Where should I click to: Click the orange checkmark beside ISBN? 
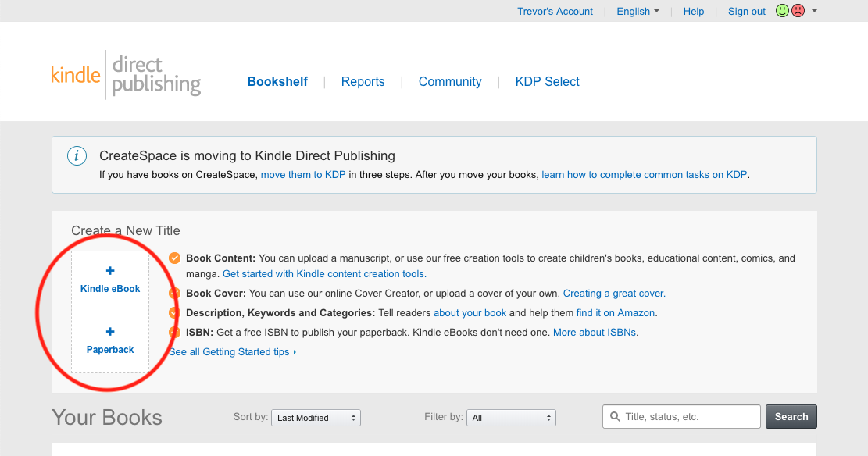175,333
